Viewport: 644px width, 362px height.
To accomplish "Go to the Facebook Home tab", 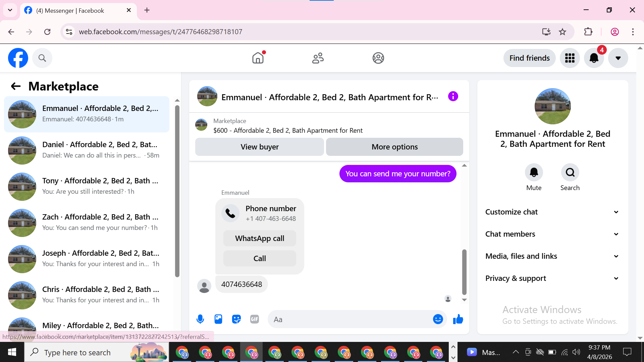I will pyautogui.click(x=258, y=58).
